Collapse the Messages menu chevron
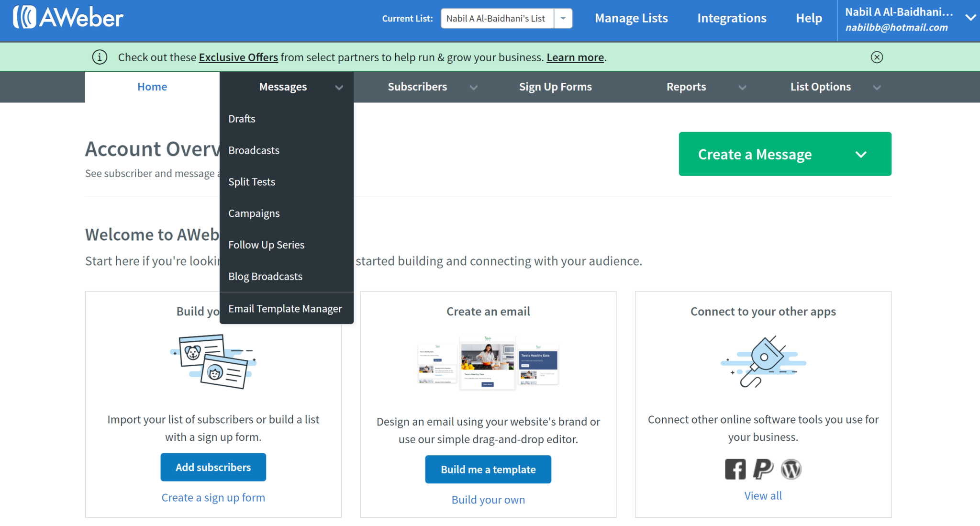Viewport: 980px width, 526px height. [x=339, y=88]
